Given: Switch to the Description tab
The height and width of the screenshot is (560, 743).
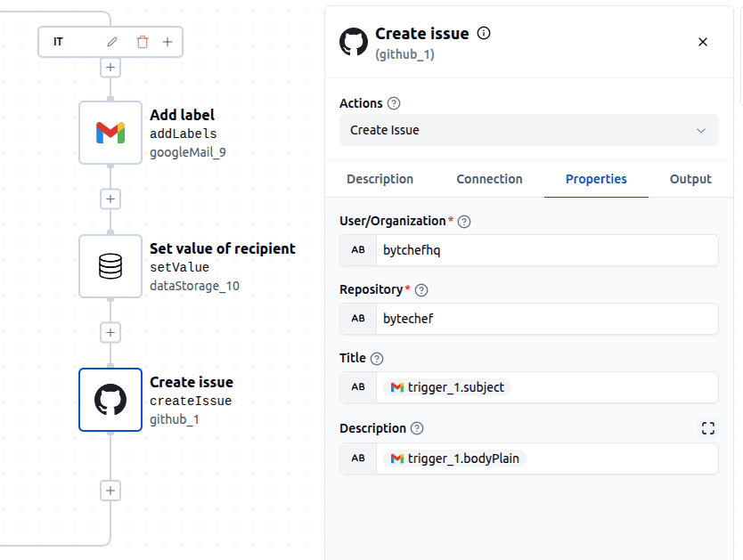Looking at the screenshot, I should click(380, 179).
